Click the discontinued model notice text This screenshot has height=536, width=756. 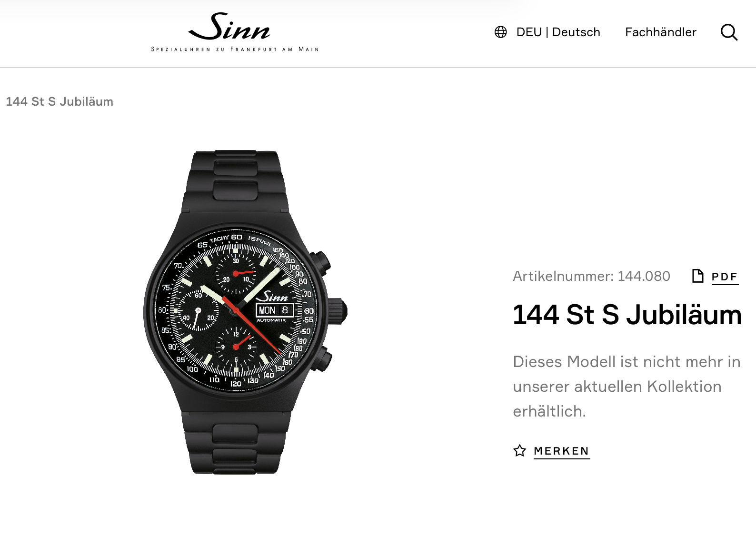click(x=627, y=387)
